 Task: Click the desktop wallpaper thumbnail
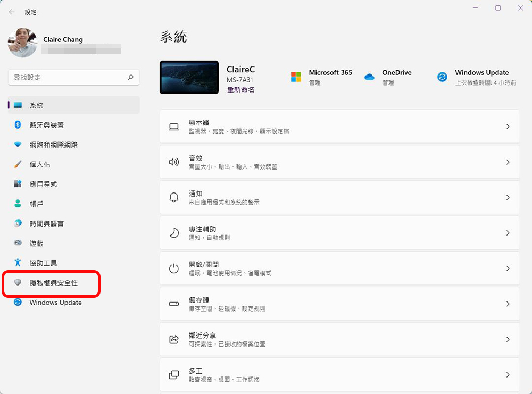point(189,77)
